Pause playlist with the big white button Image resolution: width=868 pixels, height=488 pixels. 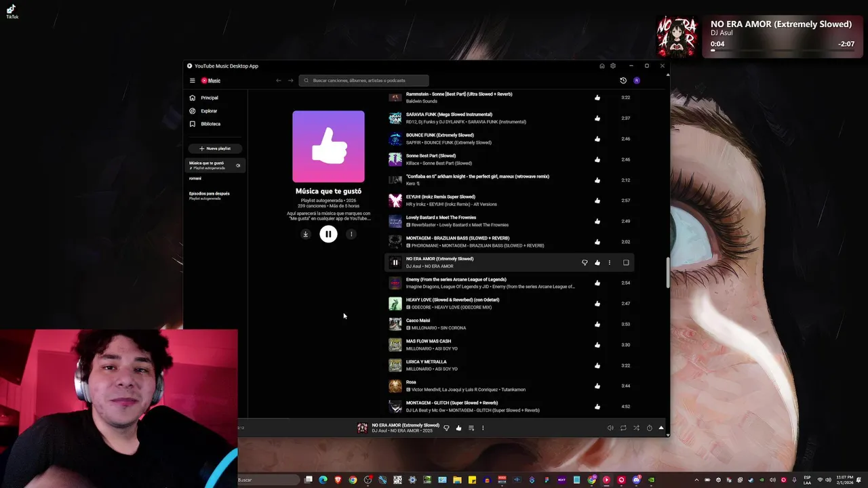point(328,234)
